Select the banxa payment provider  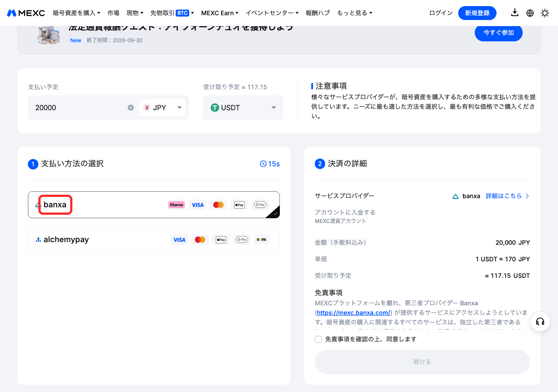[x=154, y=205]
